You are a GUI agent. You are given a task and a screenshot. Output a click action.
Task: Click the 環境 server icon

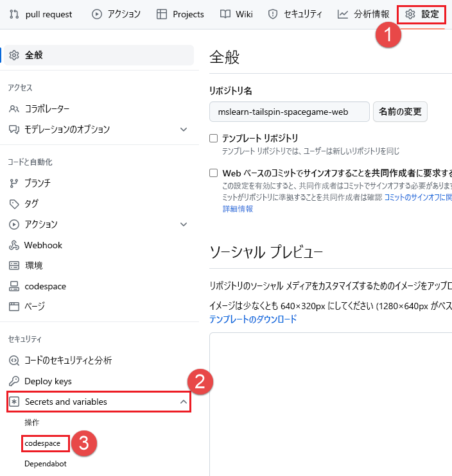coord(14,266)
